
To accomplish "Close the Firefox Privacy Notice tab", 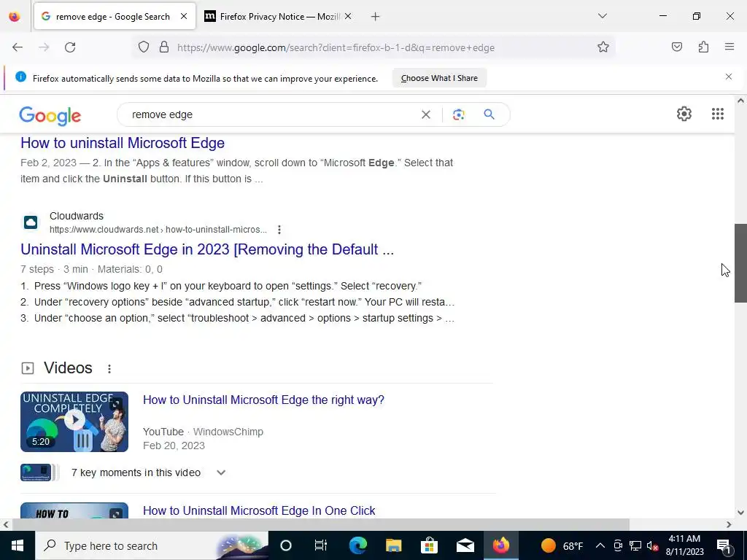I will coord(348,16).
